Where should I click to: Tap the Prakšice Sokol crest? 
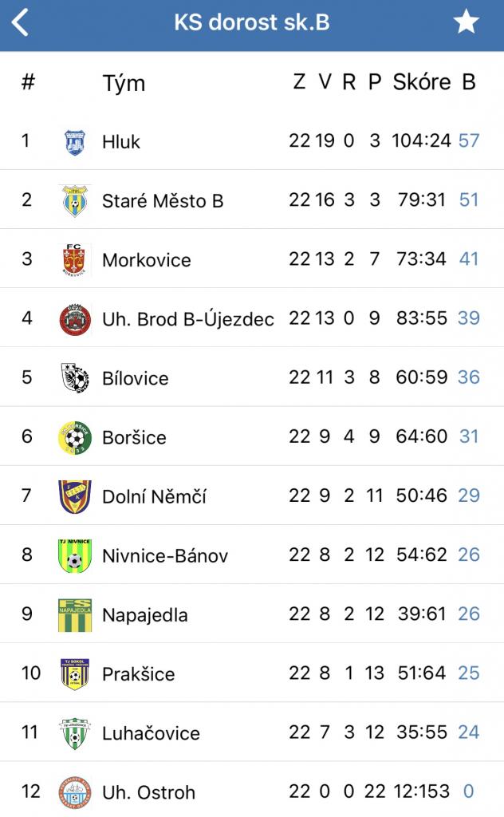(74, 673)
